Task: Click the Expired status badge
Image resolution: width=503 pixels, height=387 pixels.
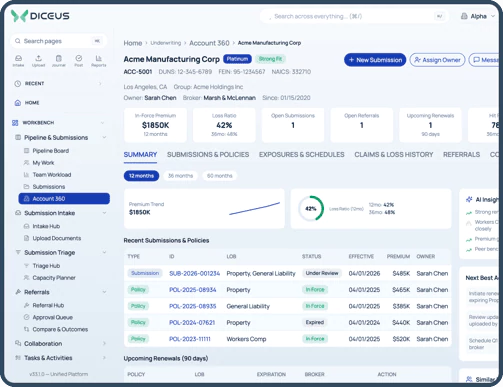Action: [x=315, y=322]
